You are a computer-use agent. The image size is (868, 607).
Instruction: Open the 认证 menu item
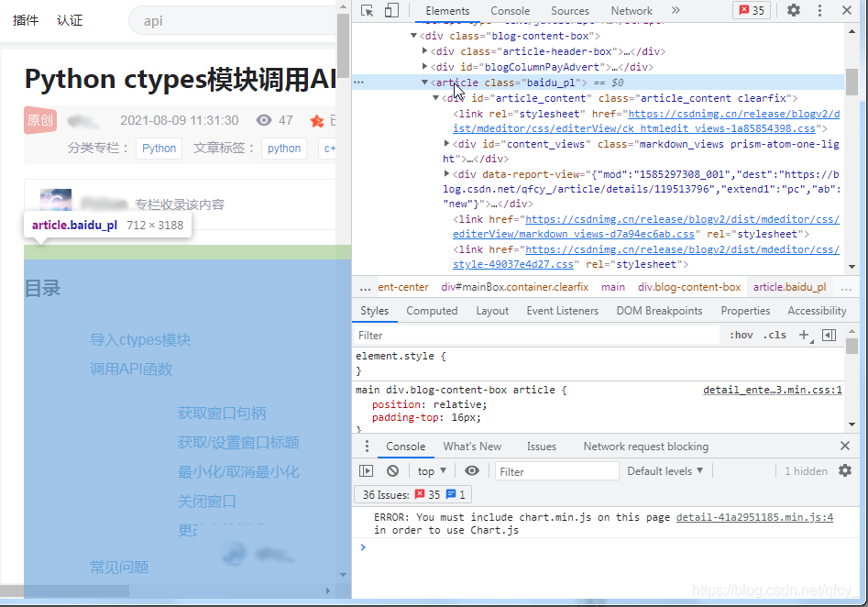coord(69,20)
